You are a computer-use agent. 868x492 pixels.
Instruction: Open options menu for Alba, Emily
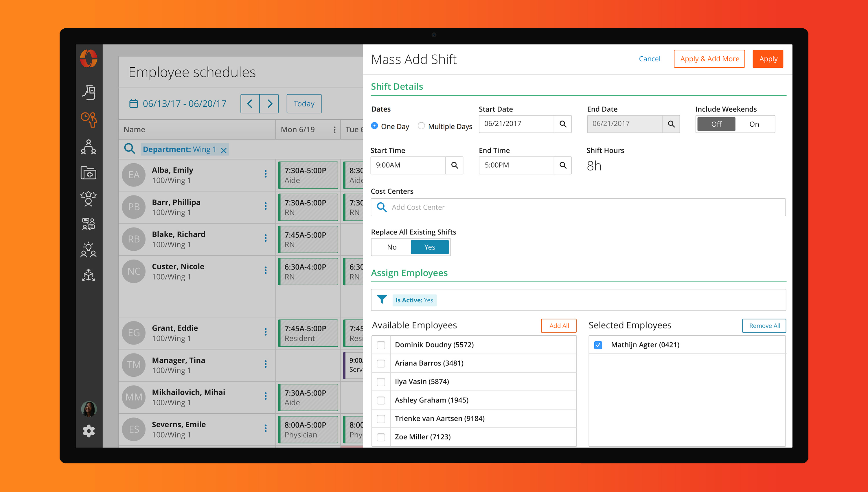(265, 174)
